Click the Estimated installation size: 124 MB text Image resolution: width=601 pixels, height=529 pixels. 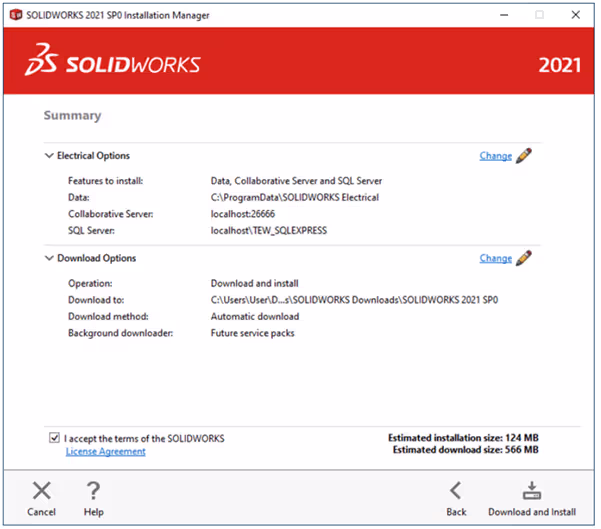click(x=463, y=438)
